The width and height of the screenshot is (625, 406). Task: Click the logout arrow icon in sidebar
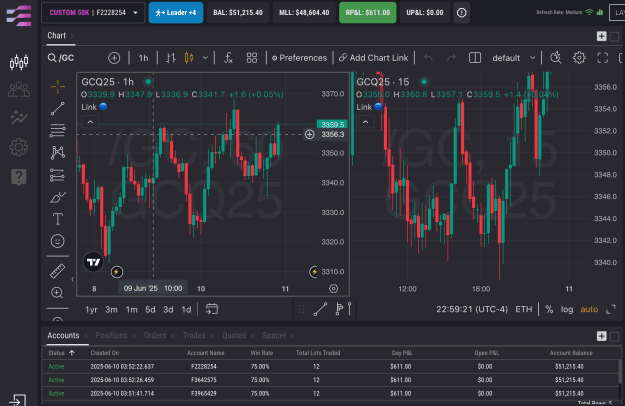[x=18, y=400]
